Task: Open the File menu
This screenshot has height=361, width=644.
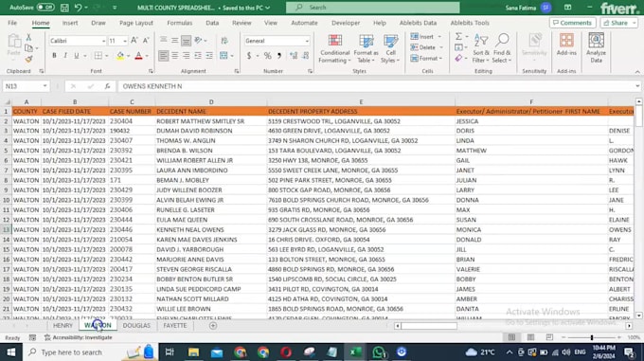Action: 12,23
